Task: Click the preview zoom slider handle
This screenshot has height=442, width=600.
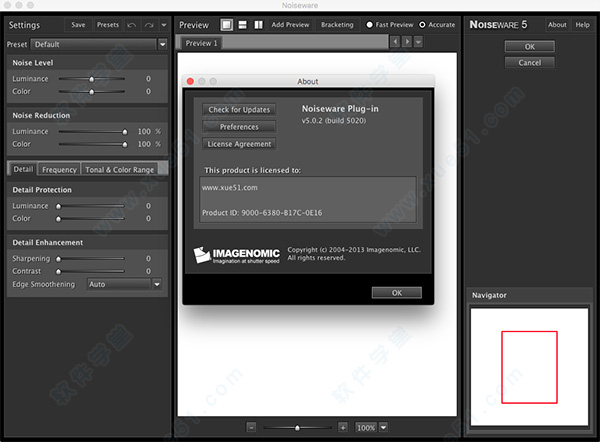Action: [x=297, y=428]
